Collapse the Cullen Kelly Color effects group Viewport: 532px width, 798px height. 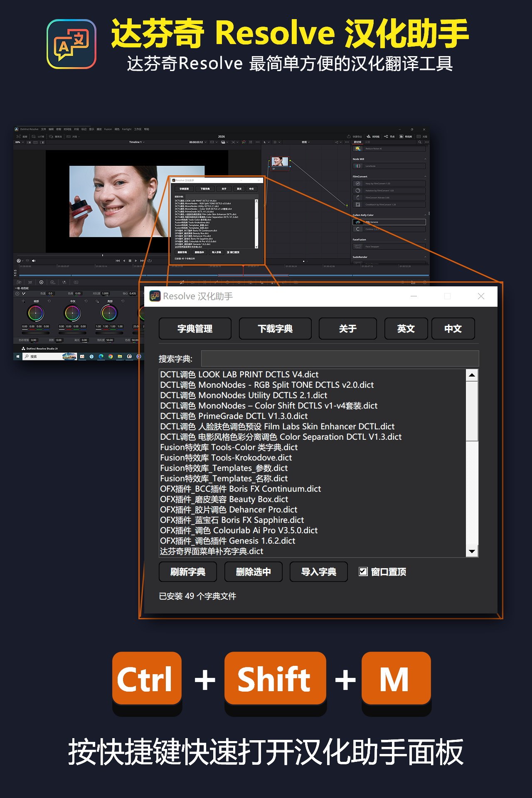pyautogui.click(x=425, y=215)
